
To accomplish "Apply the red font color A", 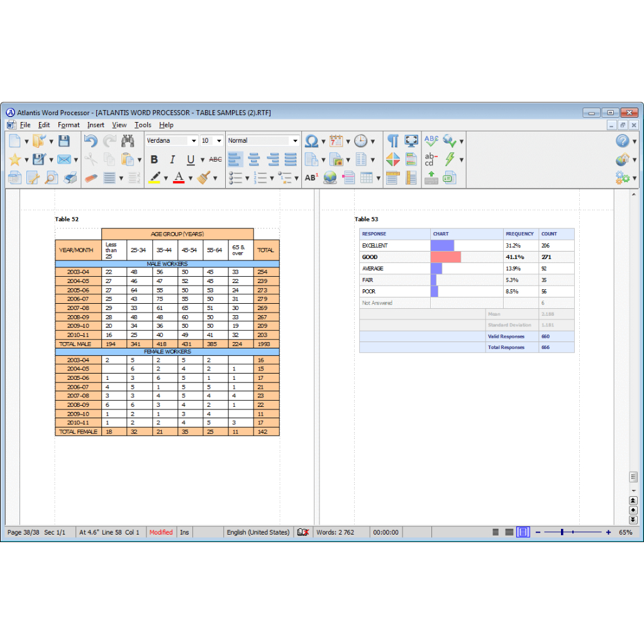I will click(179, 177).
